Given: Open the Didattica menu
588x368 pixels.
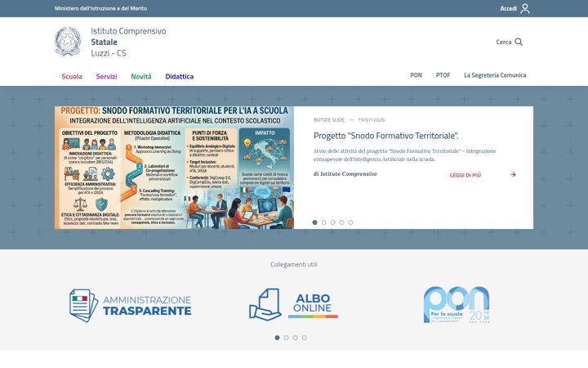Looking at the screenshot, I should pyautogui.click(x=179, y=76).
